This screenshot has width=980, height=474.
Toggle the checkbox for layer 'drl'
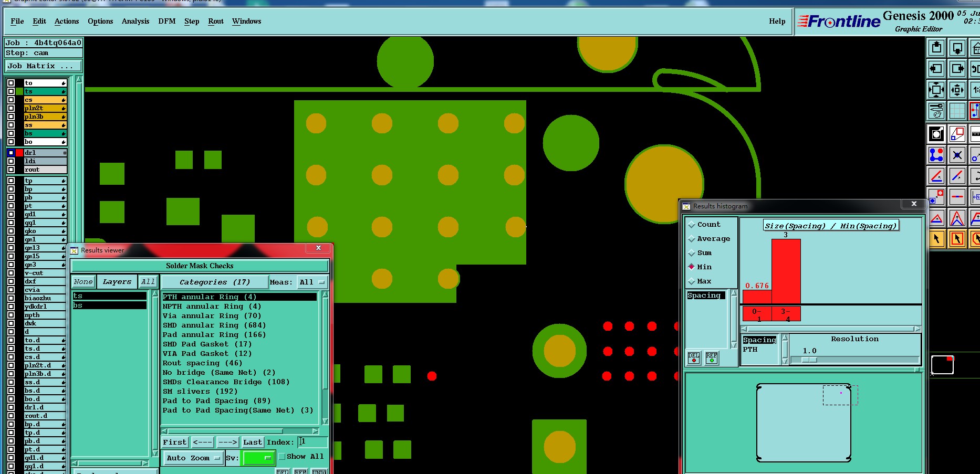(11, 153)
